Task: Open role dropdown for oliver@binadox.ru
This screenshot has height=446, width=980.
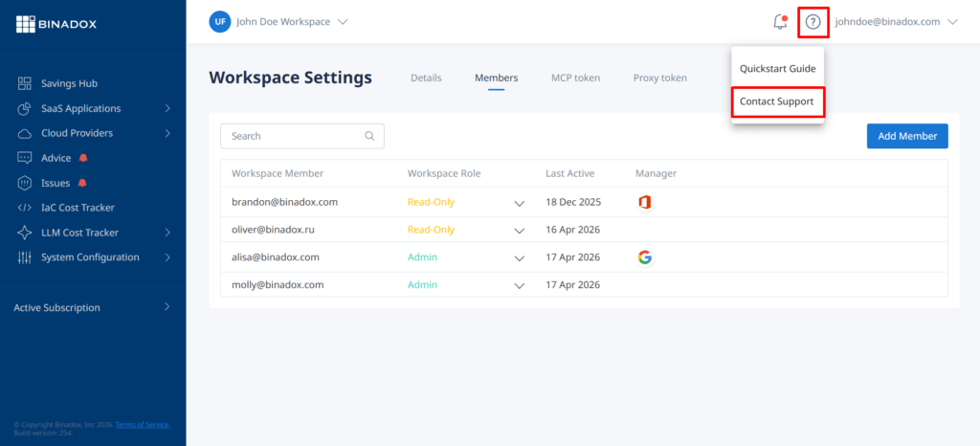Action: pos(519,231)
